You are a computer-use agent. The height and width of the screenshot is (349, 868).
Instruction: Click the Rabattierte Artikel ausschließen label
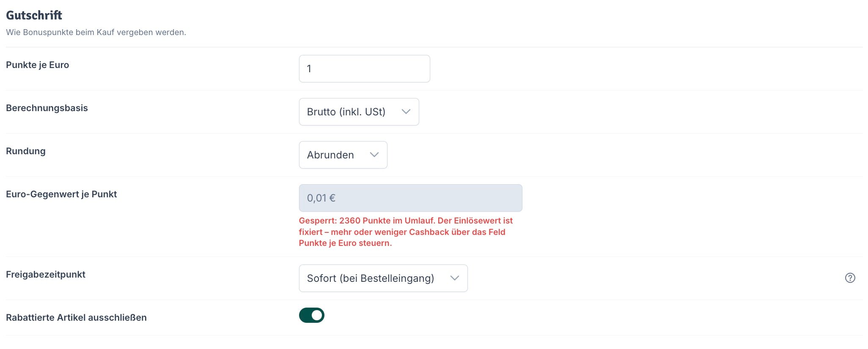tap(76, 317)
